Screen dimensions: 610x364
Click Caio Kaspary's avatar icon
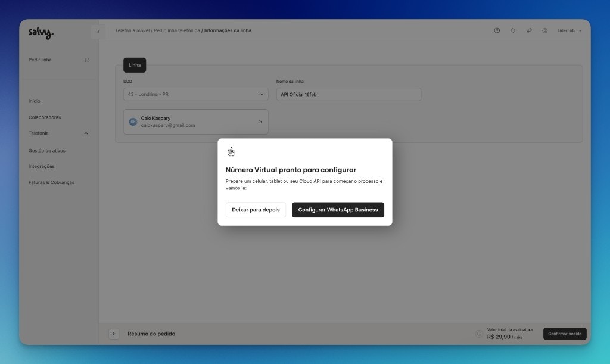(133, 122)
